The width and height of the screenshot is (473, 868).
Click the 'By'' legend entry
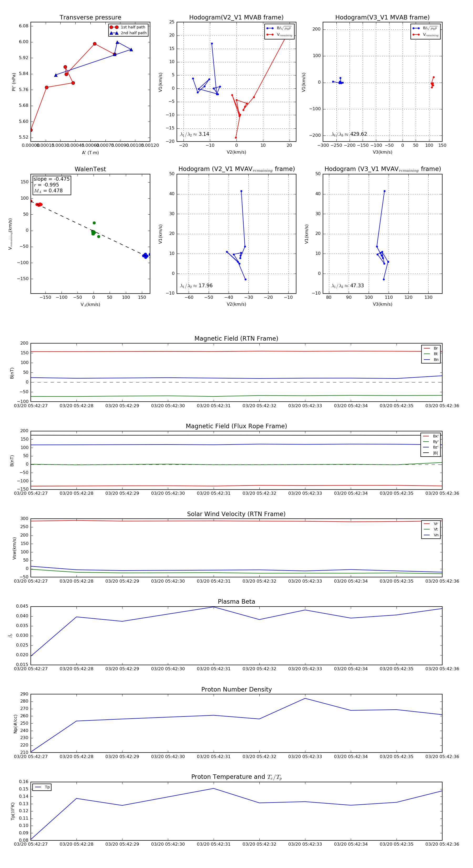(x=431, y=442)
